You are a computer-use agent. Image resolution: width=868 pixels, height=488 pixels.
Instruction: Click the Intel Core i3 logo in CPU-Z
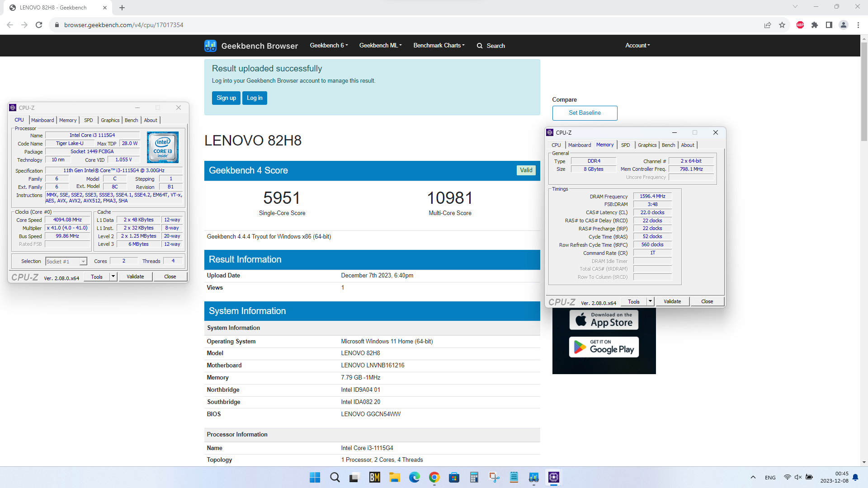click(163, 147)
